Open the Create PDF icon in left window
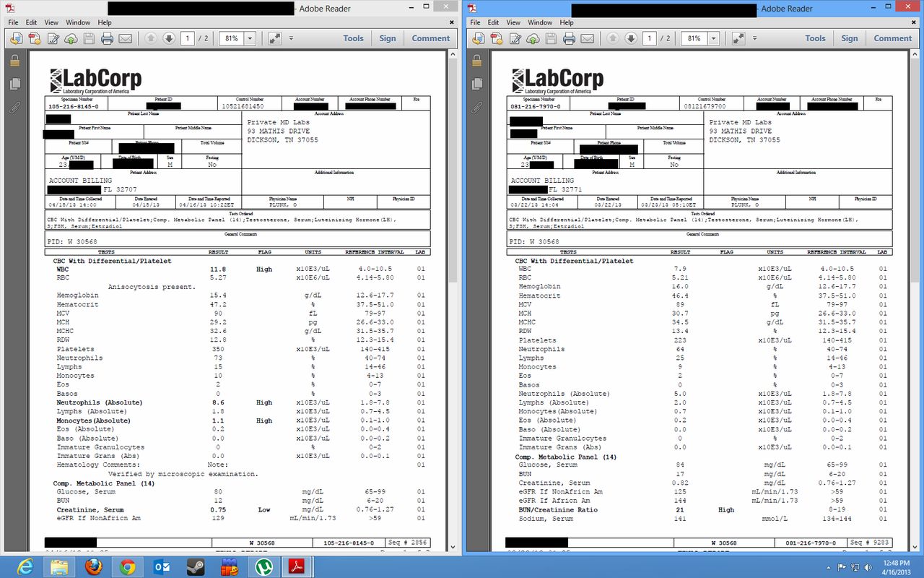Viewport: 924px width, 578px height. [x=34, y=38]
